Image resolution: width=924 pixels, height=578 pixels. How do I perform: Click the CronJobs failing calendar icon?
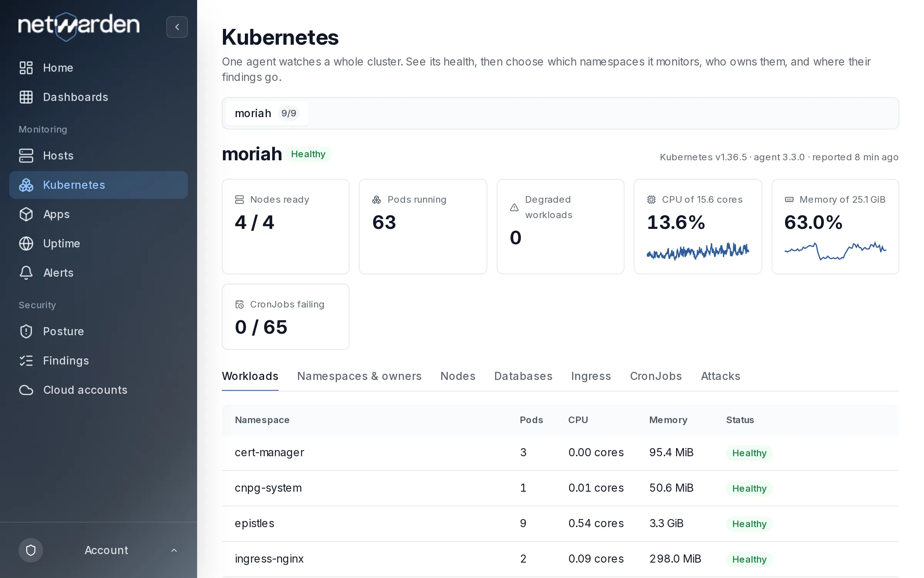(x=239, y=304)
